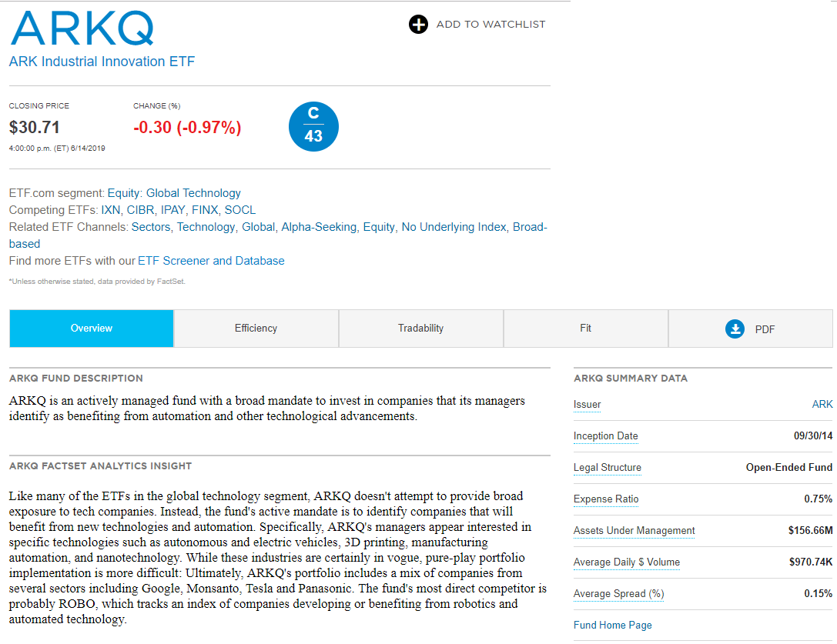
Task: Click the closing price $30.71
Action: pos(34,127)
